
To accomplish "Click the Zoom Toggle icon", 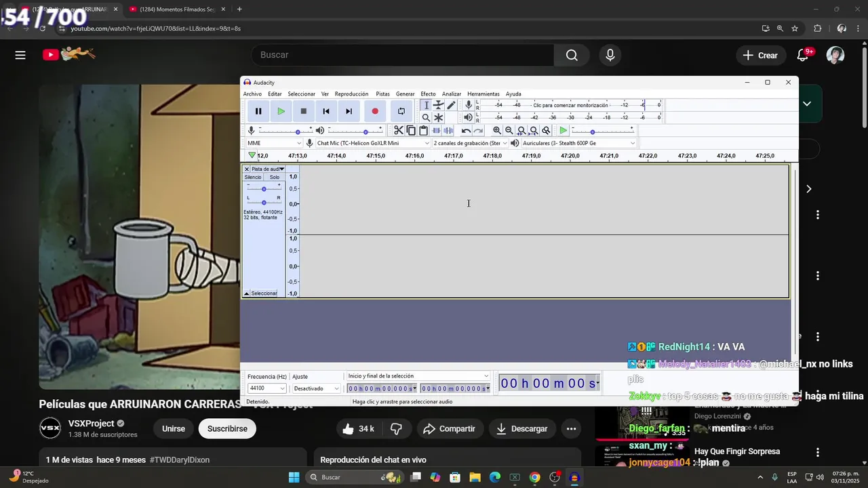I will point(546,130).
